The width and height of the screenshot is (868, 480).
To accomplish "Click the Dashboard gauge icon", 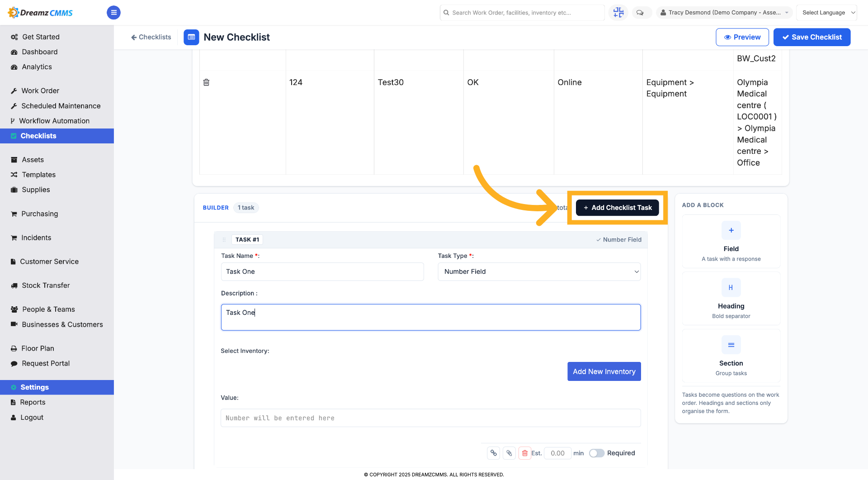I will (x=14, y=52).
